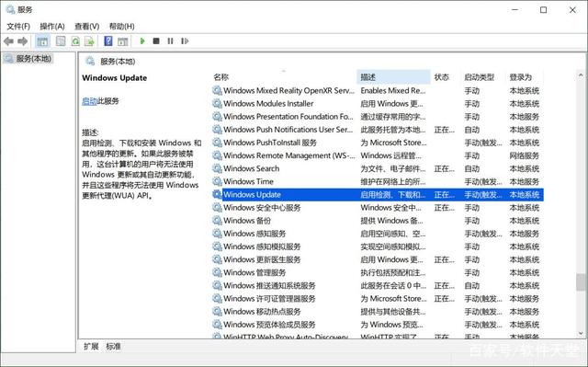Click the gear icon beside Windows Time
Screen dimensions: 588x367
217,181
